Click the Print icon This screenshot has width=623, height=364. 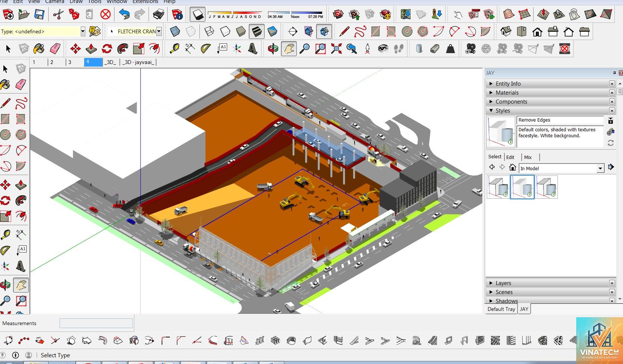[159, 15]
